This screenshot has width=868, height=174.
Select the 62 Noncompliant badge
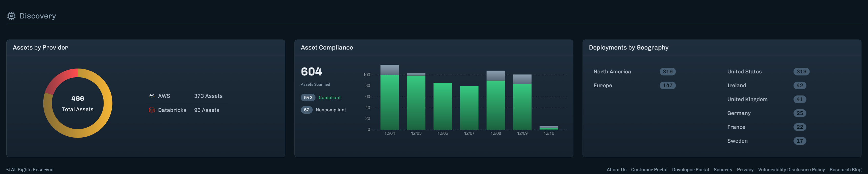[x=306, y=110]
